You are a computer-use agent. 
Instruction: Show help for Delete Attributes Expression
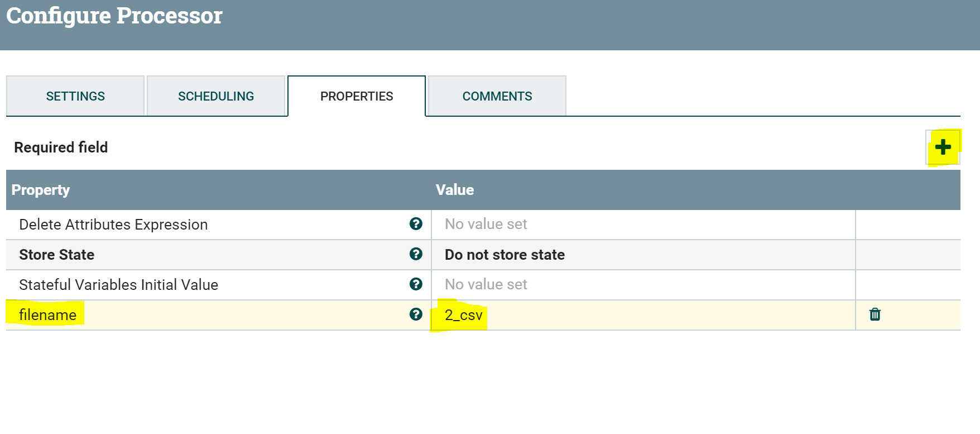click(416, 224)
